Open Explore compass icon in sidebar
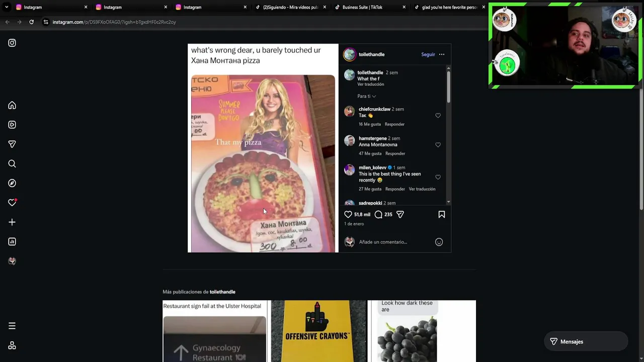This screenshot has width=644, height=362. (x=12, y=183)
